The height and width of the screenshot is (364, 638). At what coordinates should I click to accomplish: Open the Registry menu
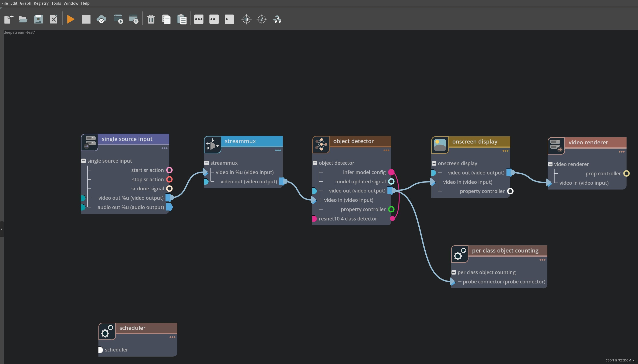[x=41, y=3]
